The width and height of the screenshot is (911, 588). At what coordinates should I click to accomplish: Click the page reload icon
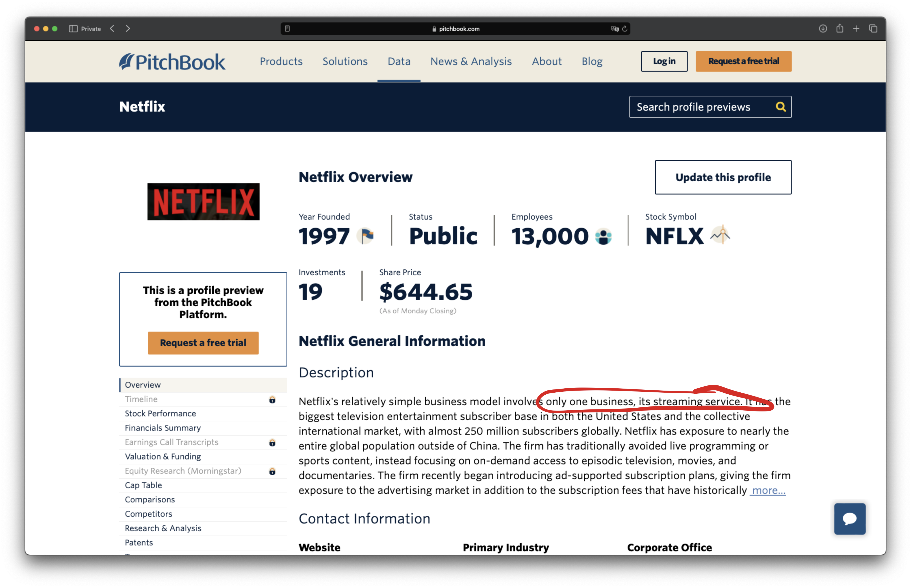click(625, 29)
